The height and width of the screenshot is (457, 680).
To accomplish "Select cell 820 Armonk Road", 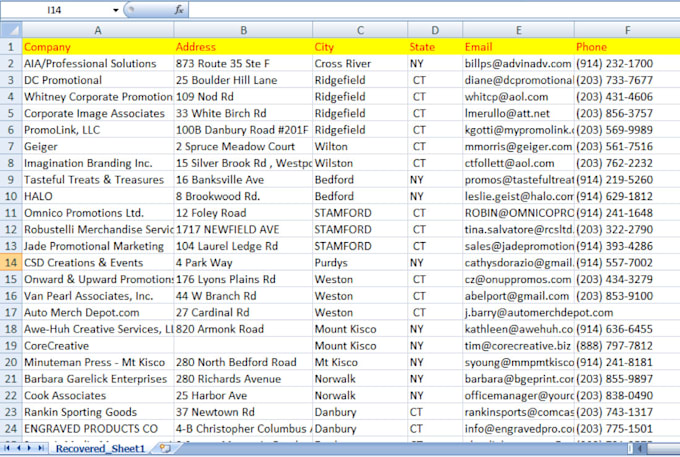I will [x=243, y=330].
